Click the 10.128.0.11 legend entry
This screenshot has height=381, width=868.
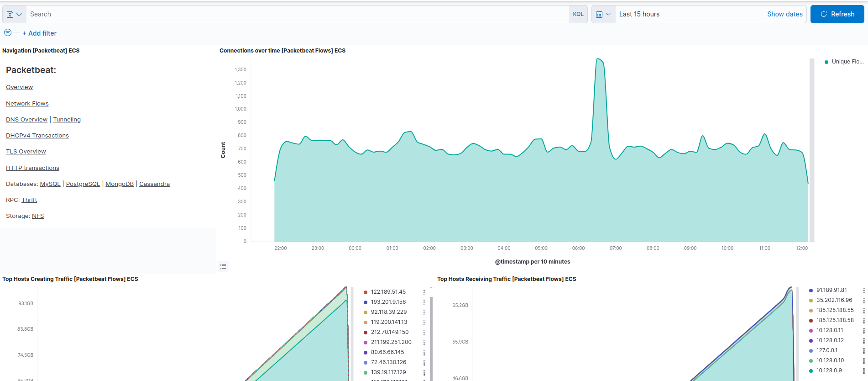[x=829, y=330]
